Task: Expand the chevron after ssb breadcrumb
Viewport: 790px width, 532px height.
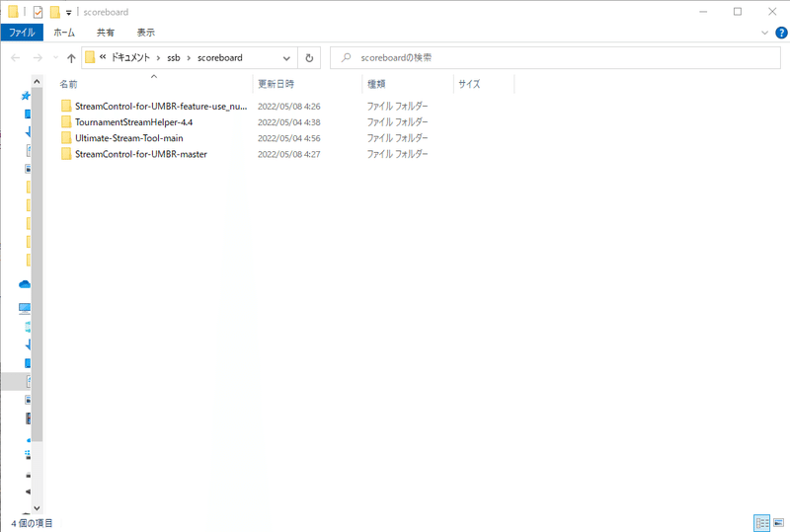Action: (x=189, y=58)
